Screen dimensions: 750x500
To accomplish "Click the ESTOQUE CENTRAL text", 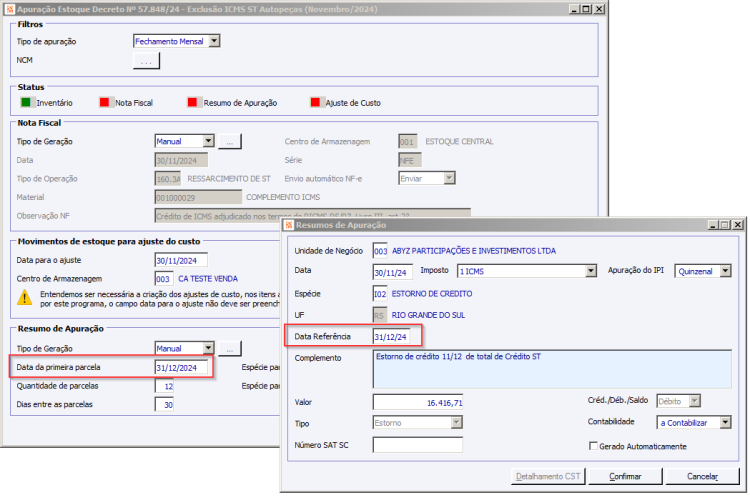I will (459, 142).
